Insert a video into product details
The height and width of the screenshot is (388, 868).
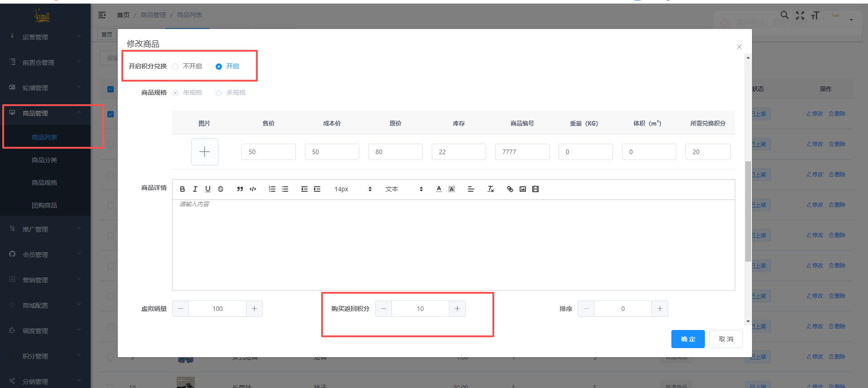pos(535,189)
